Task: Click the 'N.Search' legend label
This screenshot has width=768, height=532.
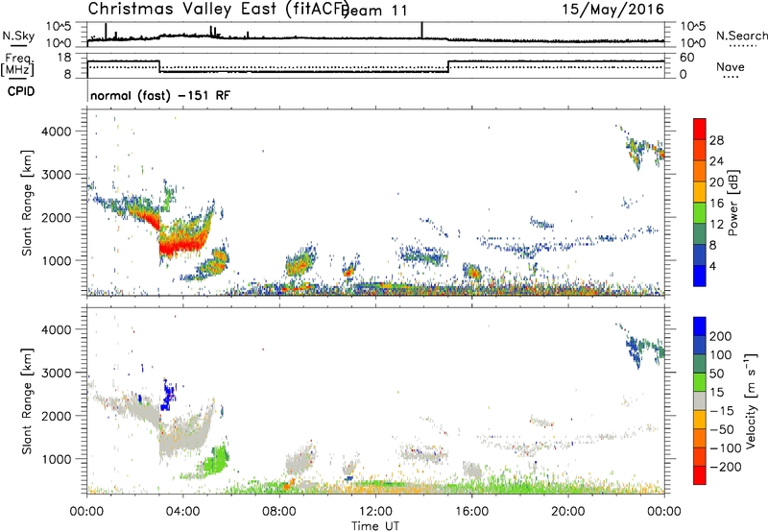Action: tap(741, 36)
